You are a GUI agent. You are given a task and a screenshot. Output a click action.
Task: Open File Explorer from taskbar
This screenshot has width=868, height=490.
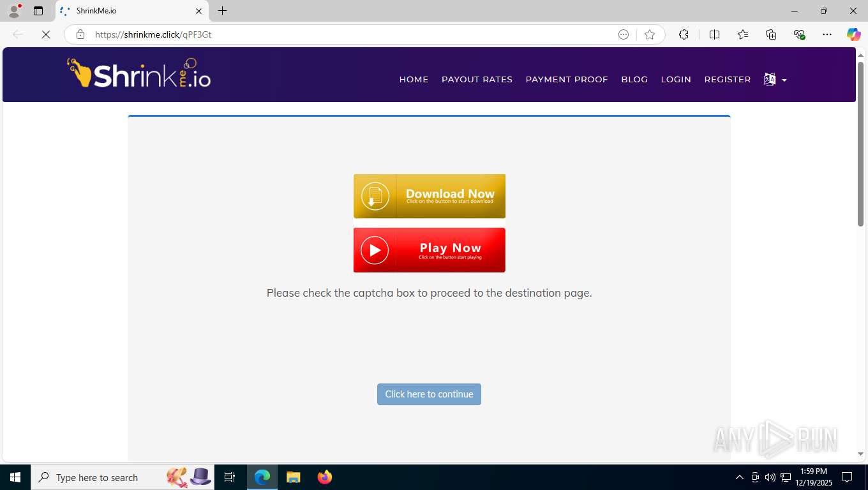pyautogui.click(x=293, y=477)
